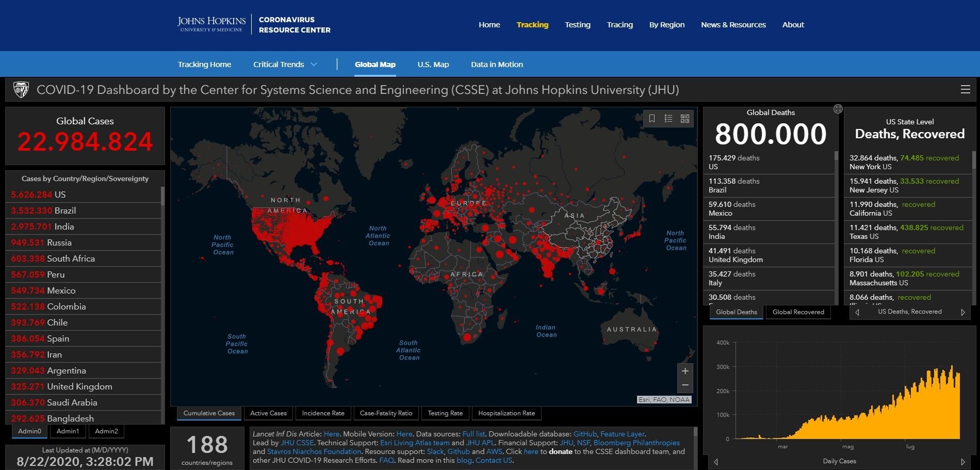
Task: Switch to the Global Recovered tab
Action: (x=798, y=312)
